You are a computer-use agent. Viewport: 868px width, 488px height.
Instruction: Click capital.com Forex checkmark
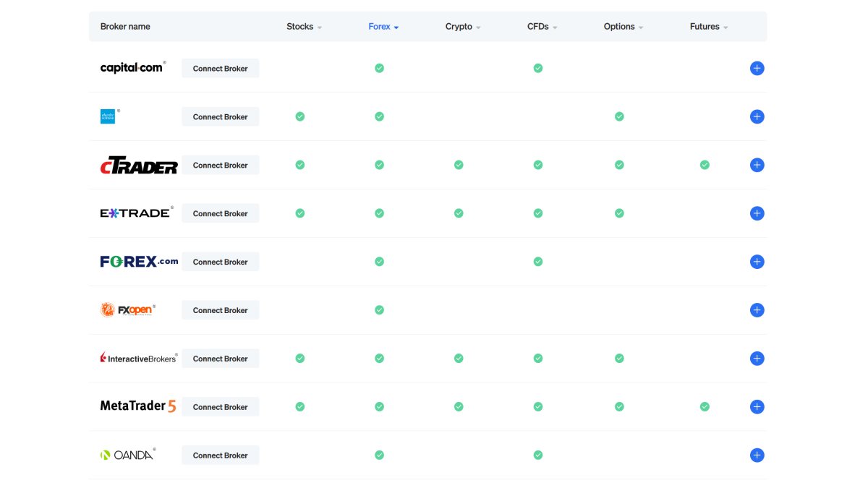[x=379, y=68]
